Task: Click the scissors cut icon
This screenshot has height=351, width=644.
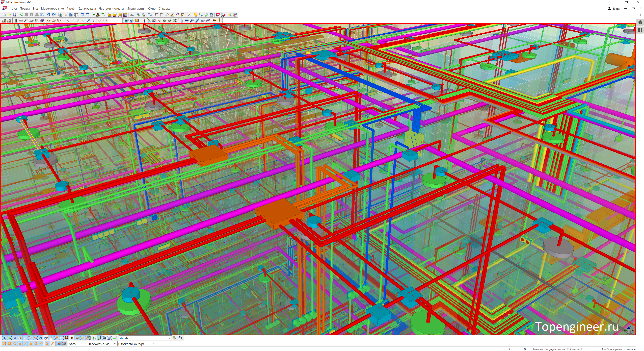Action: 98,15
